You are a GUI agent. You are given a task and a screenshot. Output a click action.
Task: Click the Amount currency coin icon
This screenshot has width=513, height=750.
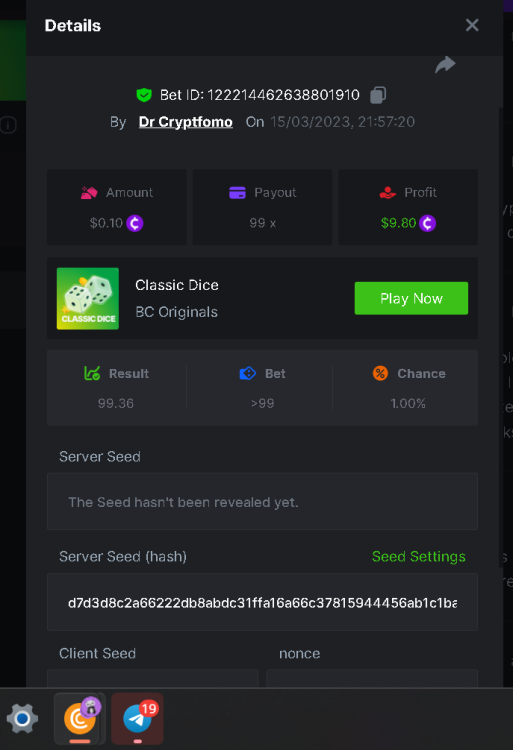point(135,223)
